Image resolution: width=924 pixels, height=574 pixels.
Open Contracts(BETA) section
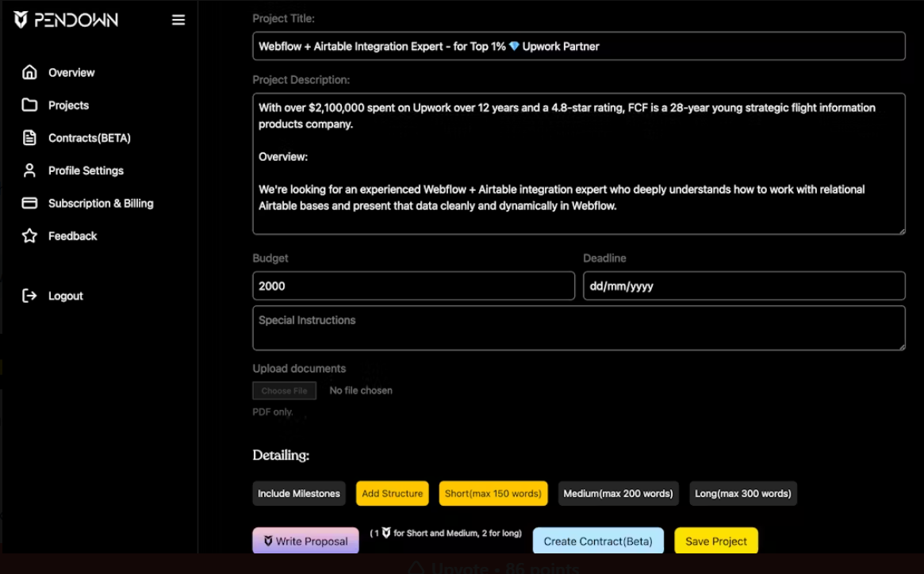[x=90, y=138]
